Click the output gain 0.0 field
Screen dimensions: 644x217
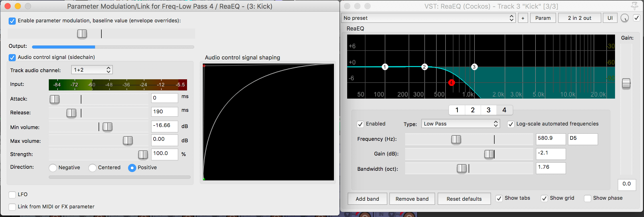[x=627, y=185]
